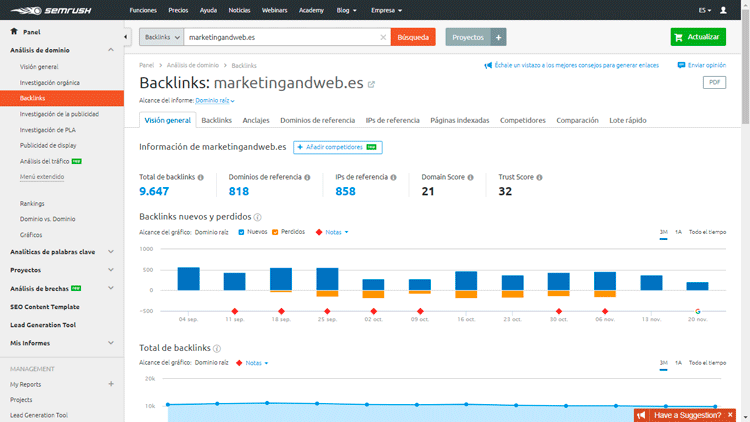Open Precios in top menu
This screenshot has height=422, width=750.
tap(178, 10)
